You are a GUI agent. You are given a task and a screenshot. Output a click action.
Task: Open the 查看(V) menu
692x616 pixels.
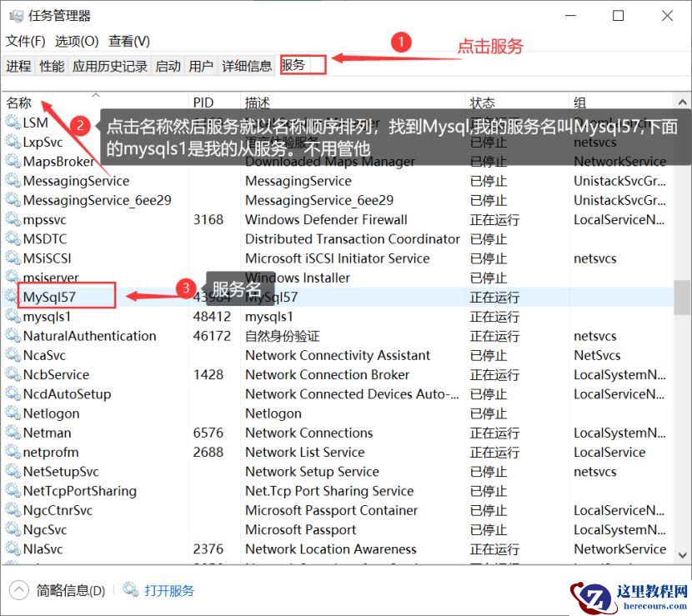(x=129, y=41)
